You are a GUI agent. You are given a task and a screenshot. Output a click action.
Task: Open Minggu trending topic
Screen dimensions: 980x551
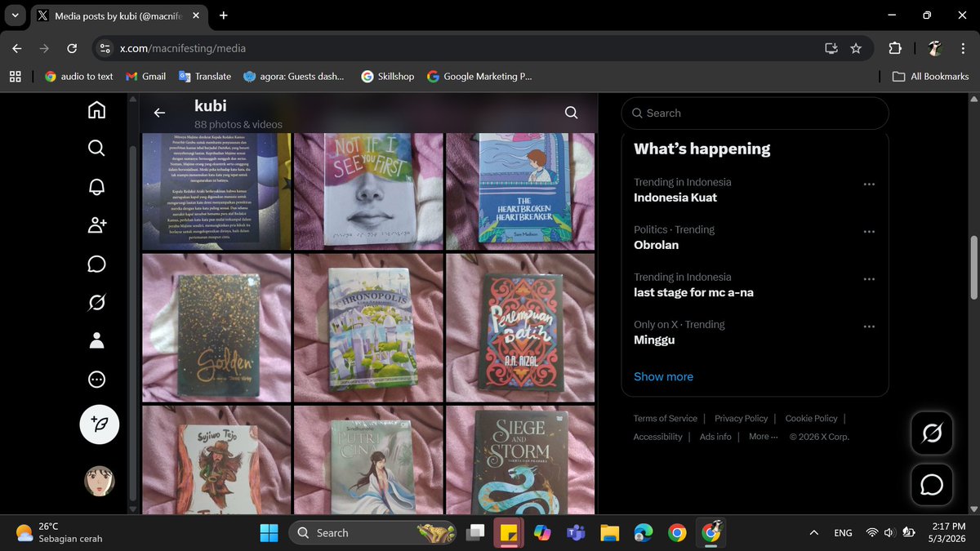[x=654, y=340]
